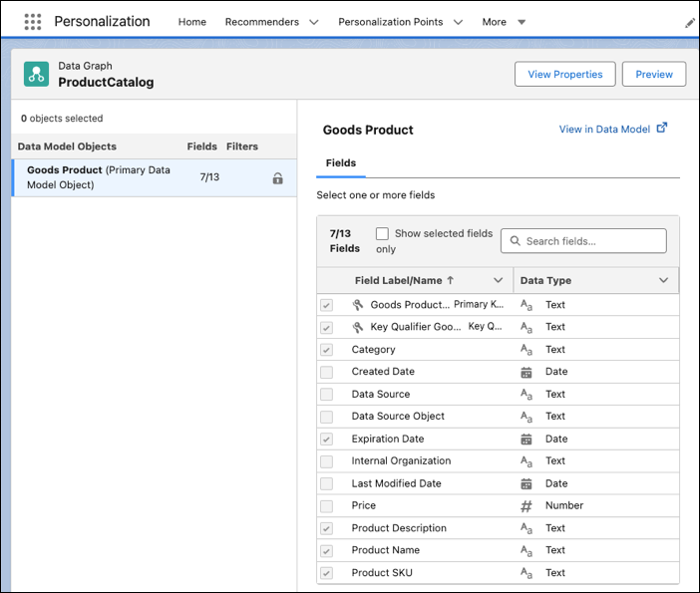Open the App Launcher dots grid
The image size is (700, 593).
pos(33,21)
